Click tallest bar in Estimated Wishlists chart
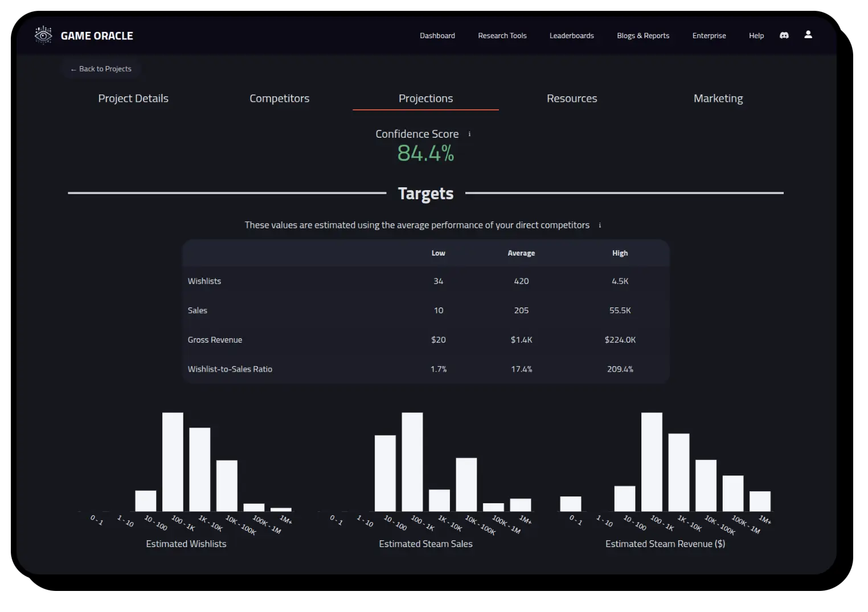Screen dimensions: 868x612 point(173,462)
